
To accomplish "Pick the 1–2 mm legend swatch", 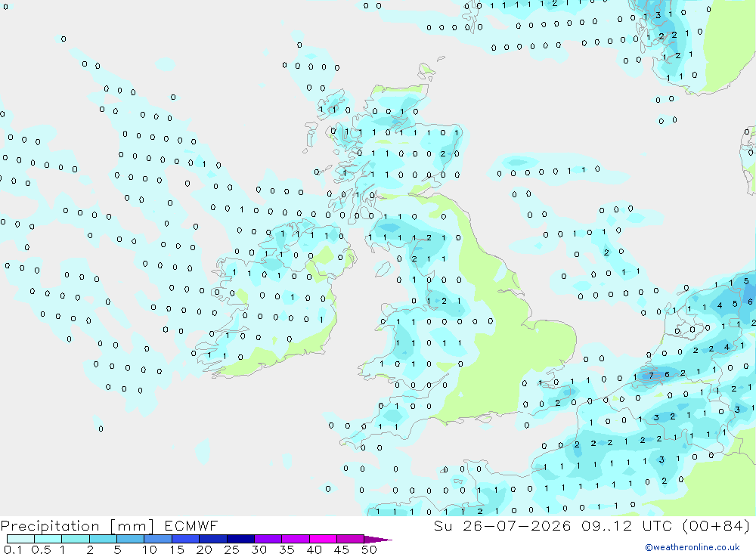I will click(x=75, y=539).
